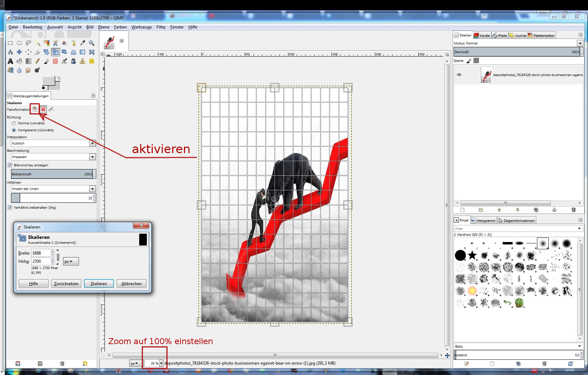Image resolution: width=588 pixels, height=375 pixels.
Task: Open the zoom percentage dropdown in status bar
Action: 161,363
